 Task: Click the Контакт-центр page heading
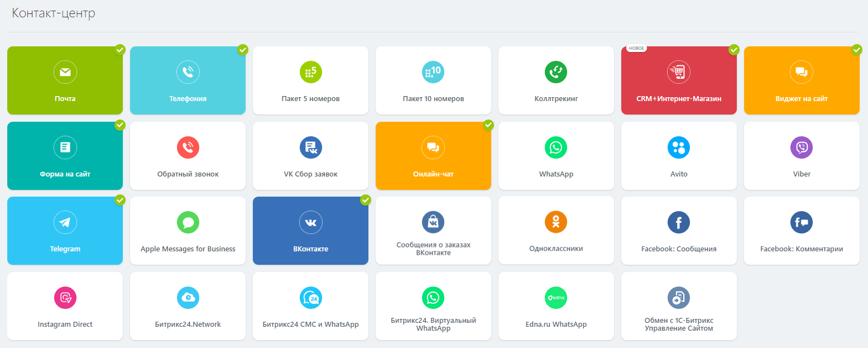(54, 13)
